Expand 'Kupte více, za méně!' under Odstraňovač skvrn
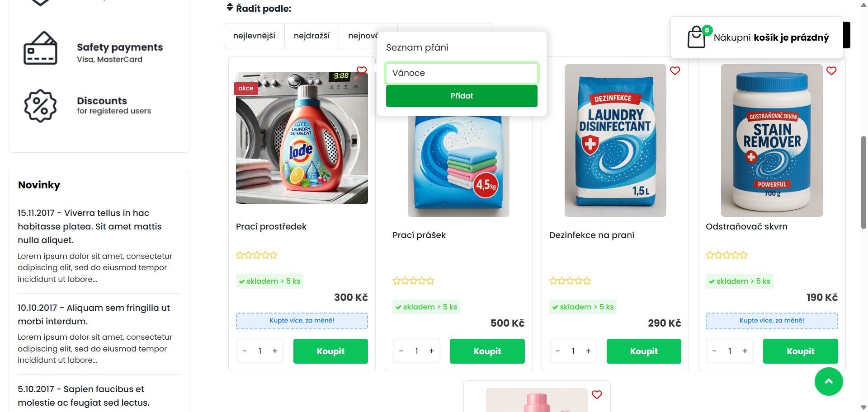868x412 pixels. (x=772, y=321)
